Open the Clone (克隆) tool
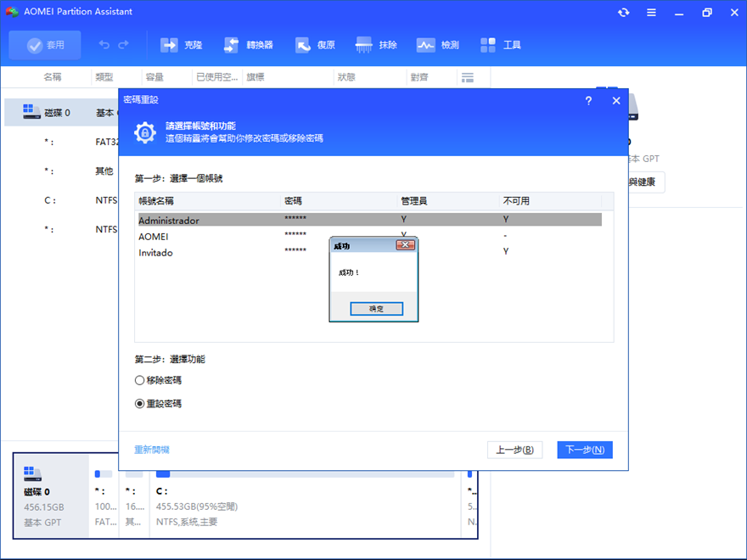Screen dimensions: 747x560 coord(181,45)
